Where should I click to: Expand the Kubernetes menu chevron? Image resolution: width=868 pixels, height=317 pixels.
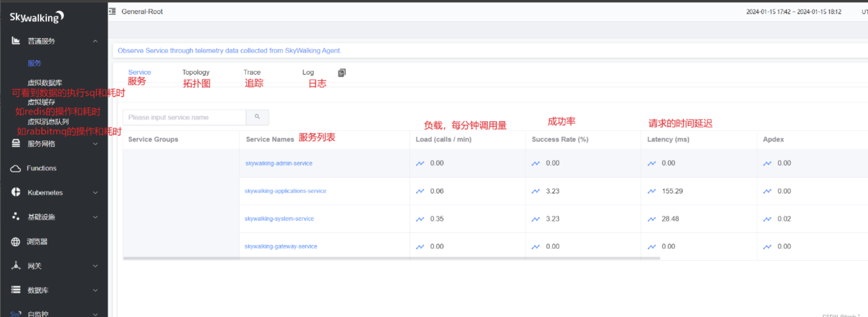coord(95,193)
